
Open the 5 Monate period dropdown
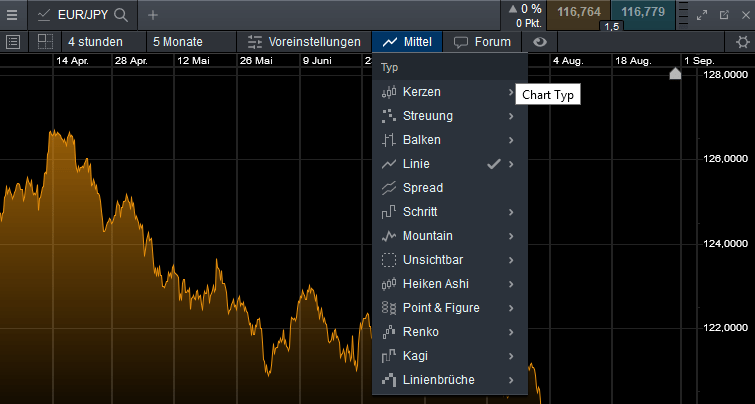pos(177,42)
